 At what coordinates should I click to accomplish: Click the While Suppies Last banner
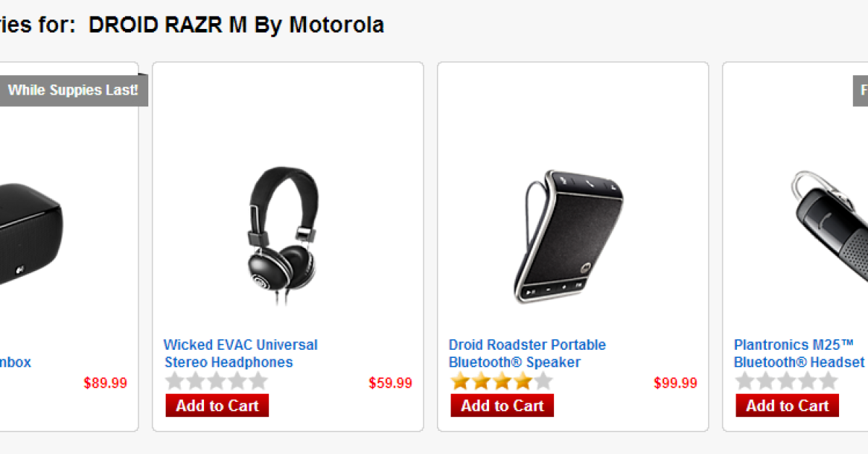click(72, 90)
